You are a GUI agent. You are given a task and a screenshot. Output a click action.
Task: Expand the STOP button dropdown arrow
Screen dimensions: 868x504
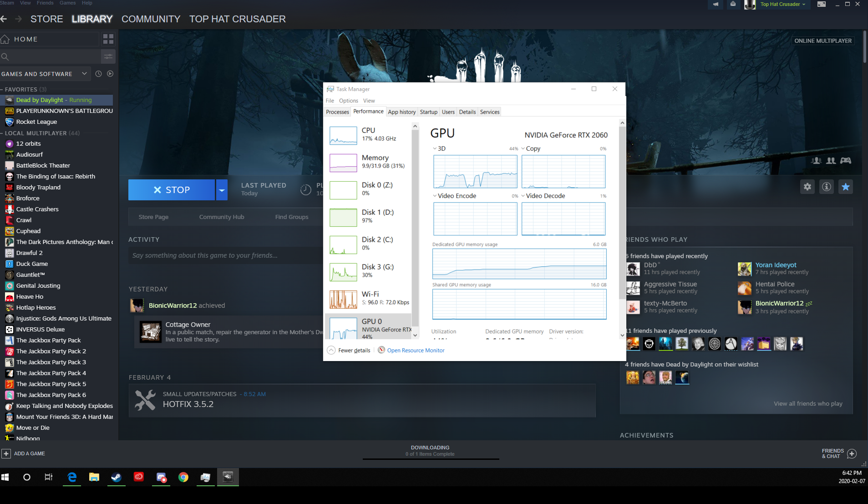pyautogui.click(x=222, y=189)
